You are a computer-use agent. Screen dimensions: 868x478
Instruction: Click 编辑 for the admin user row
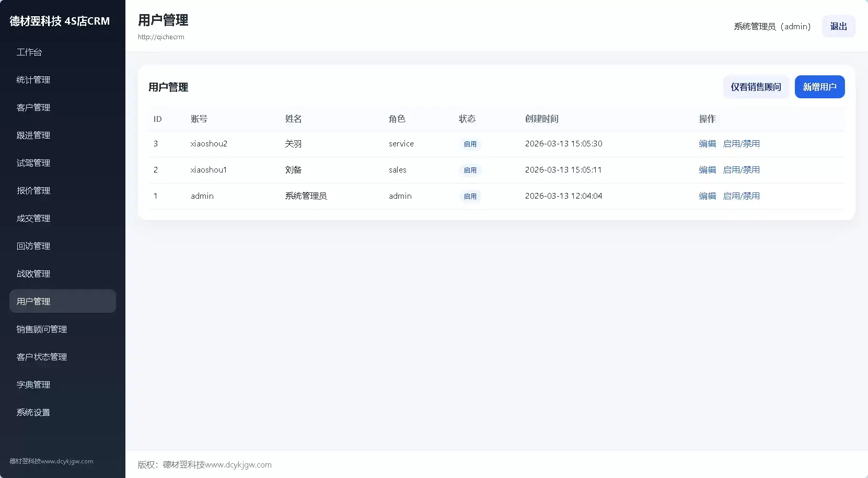(x=707, y=196)
